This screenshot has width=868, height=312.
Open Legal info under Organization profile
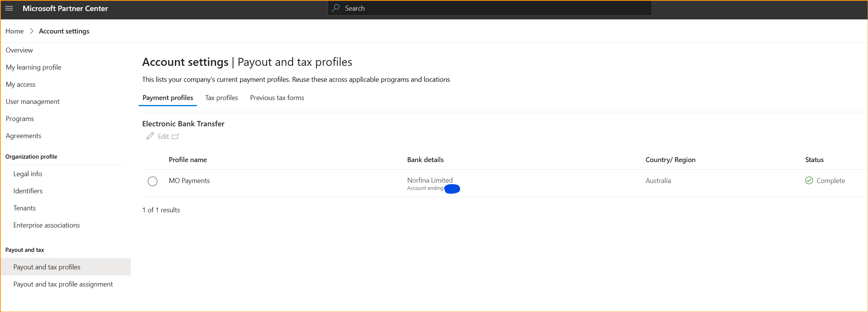point(28,174)
